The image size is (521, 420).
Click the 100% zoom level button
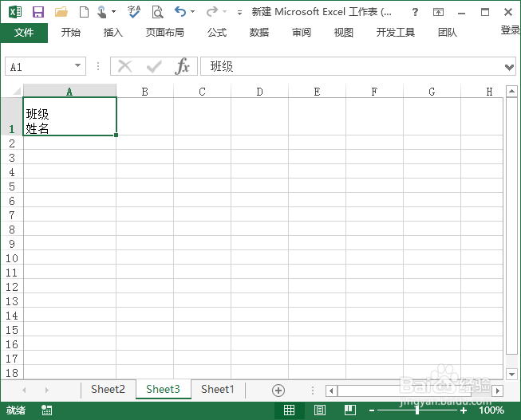491,410
